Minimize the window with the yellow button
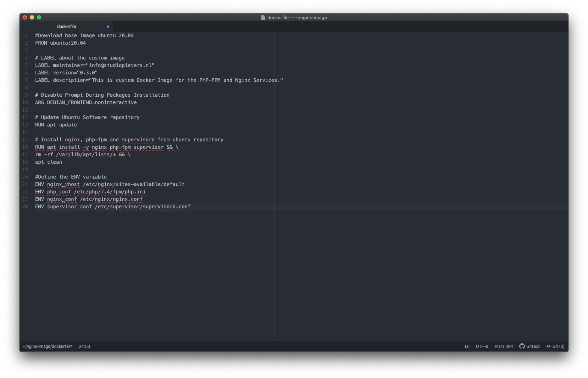588x378 pixels. point(32,17)
